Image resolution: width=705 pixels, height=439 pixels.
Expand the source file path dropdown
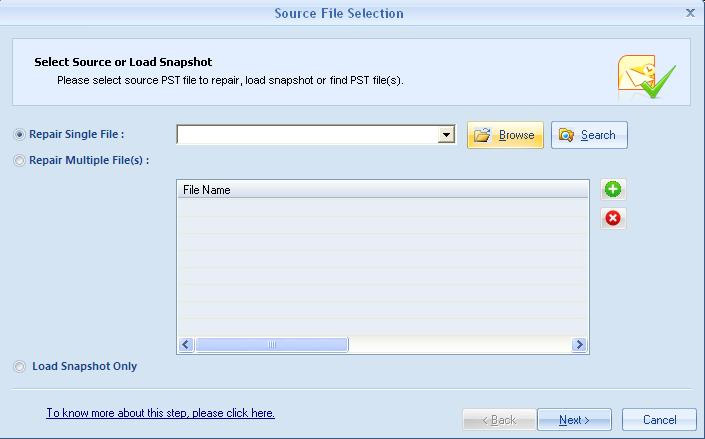pos(446,135)
